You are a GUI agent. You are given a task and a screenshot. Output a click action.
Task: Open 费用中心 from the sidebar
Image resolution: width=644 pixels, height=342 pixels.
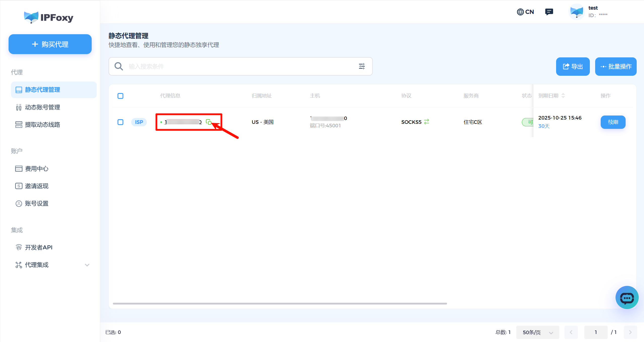pyautogui.click(x=37, y=169)
